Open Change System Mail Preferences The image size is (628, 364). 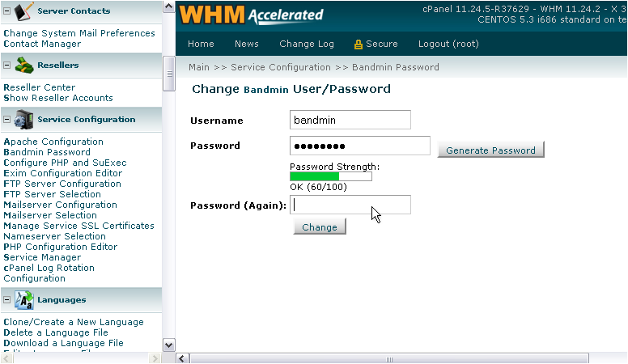[79, 33]
